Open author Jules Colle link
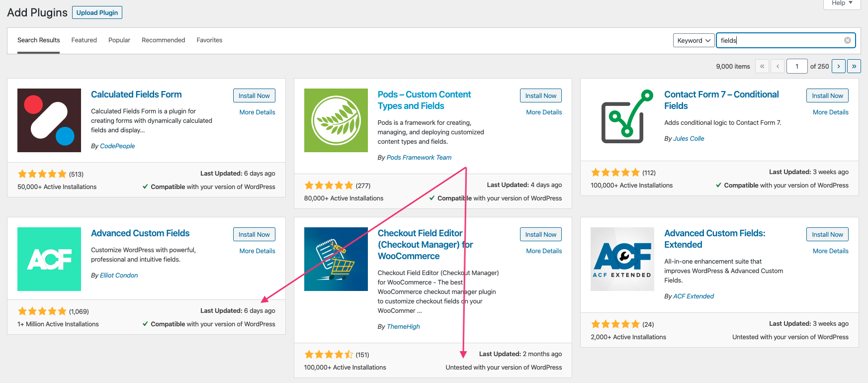 pos(689,139)
